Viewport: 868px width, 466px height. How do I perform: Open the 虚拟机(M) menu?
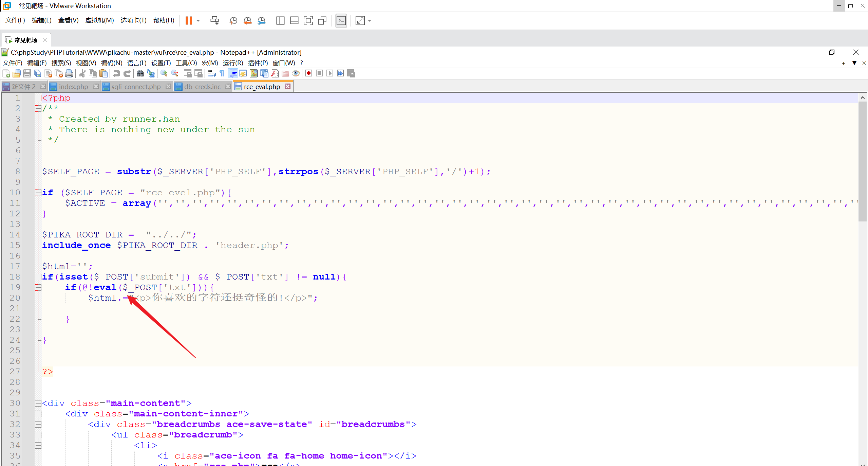tap(99, 20)
